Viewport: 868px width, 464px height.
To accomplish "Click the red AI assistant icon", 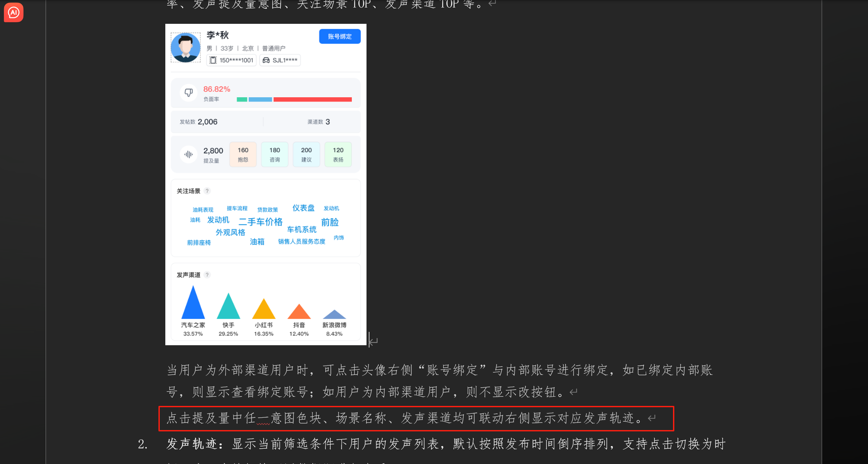I will [x=13, y=12].
